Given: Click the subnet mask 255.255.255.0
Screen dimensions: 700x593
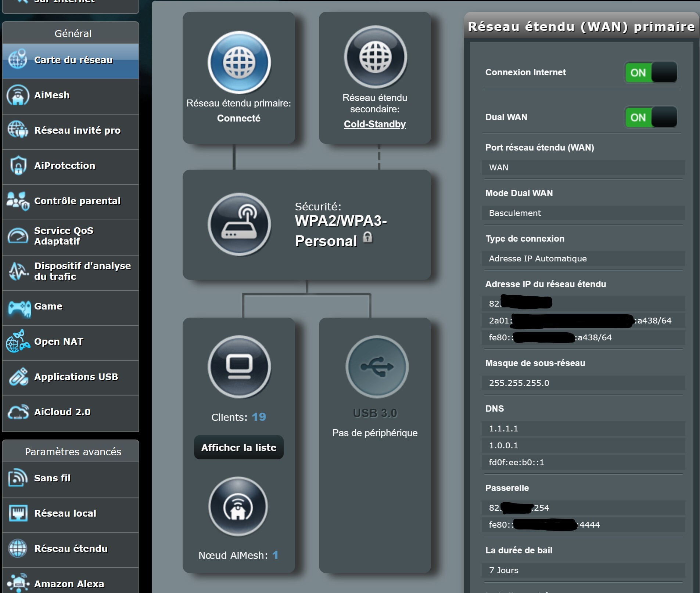Looking at the screenshot, I should pyautogui.click(x=584, y=383).
